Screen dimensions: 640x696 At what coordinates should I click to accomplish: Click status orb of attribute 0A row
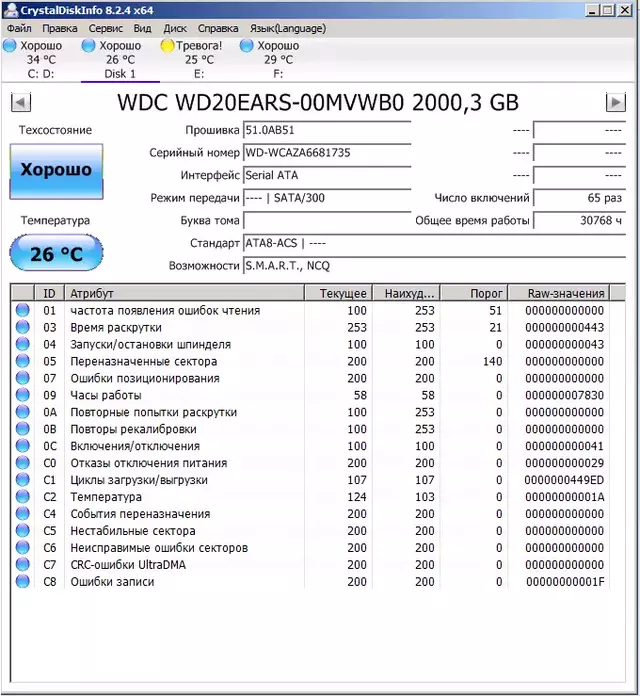[23, 412]
